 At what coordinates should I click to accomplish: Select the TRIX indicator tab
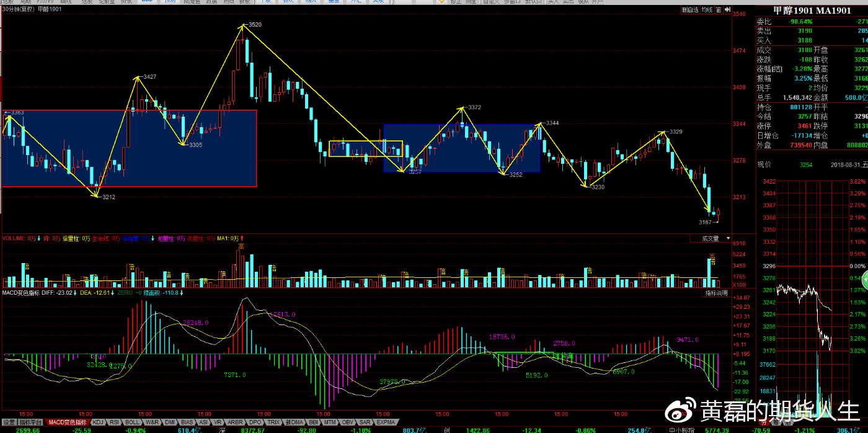[x=273, y=422]
